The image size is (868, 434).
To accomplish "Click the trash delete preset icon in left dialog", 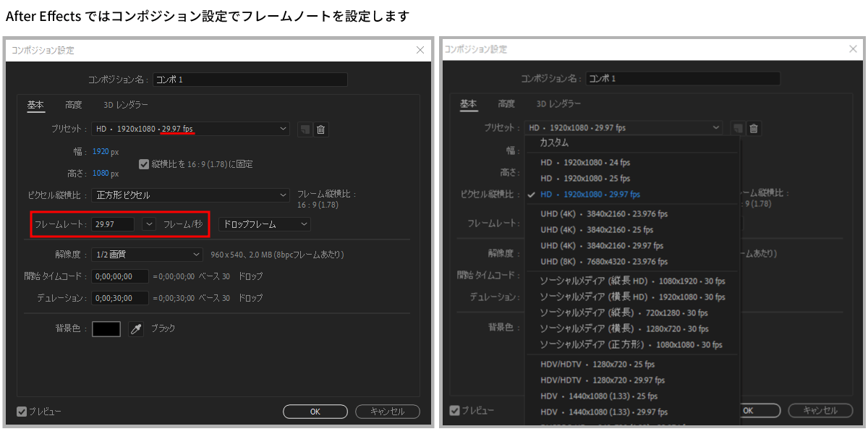I will coord(321,129).
